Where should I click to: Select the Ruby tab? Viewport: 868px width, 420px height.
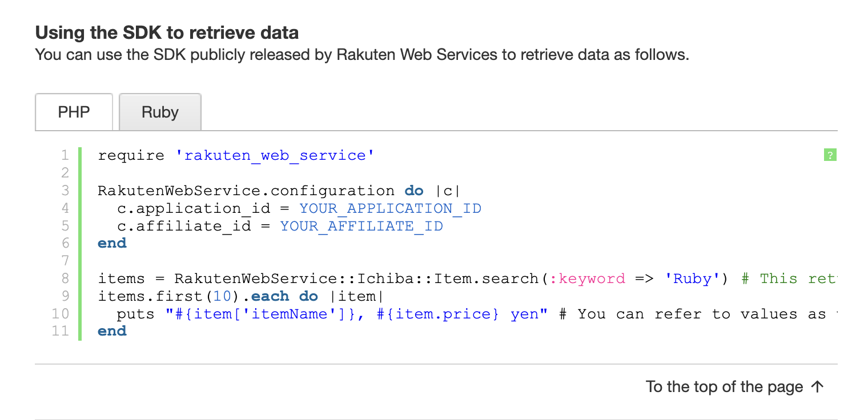(160, 112)
